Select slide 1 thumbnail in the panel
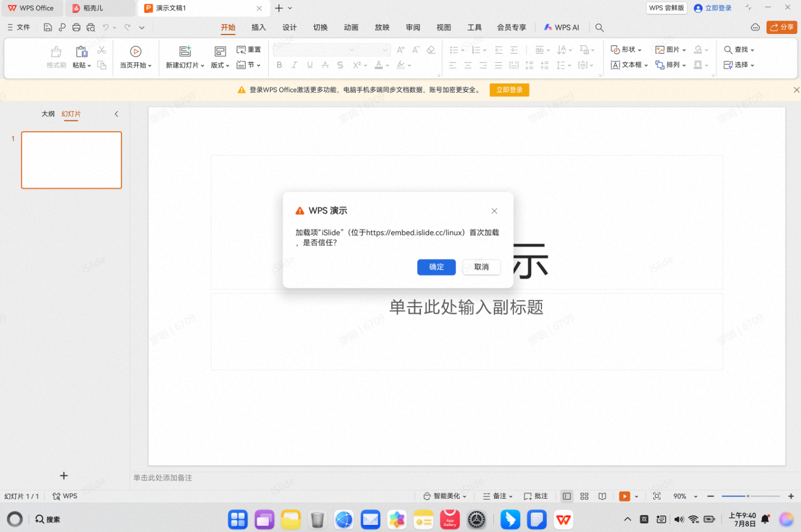 [71, 160]
